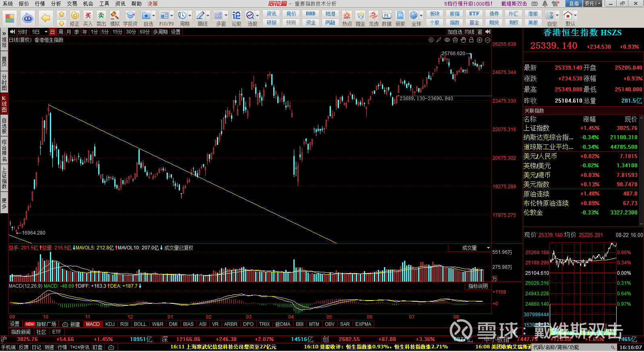Viewport: 644px width, 352px height.
Task: Select the 年 yearly period
Action: tap(85, 32)
